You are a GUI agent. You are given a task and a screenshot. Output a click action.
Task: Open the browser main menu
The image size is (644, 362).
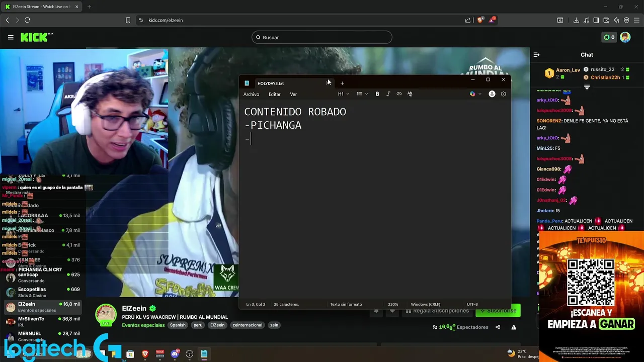point(637,20)
